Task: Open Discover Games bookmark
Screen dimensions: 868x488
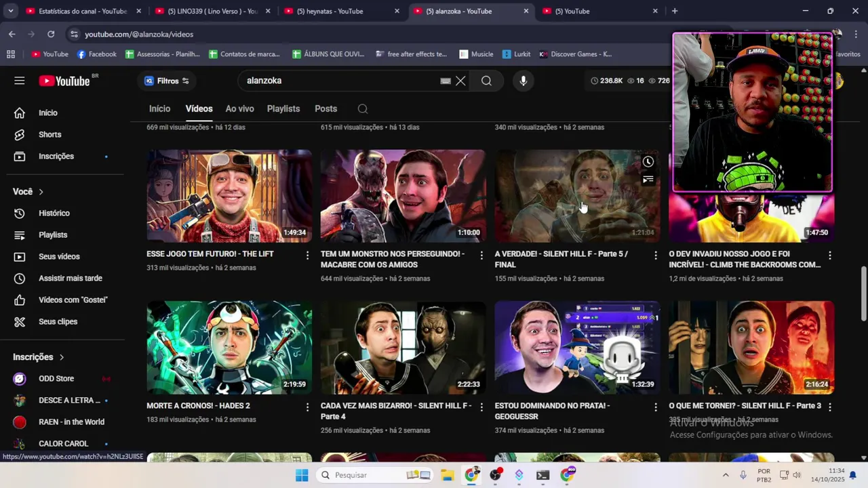Action: click(x=575, y=54)
